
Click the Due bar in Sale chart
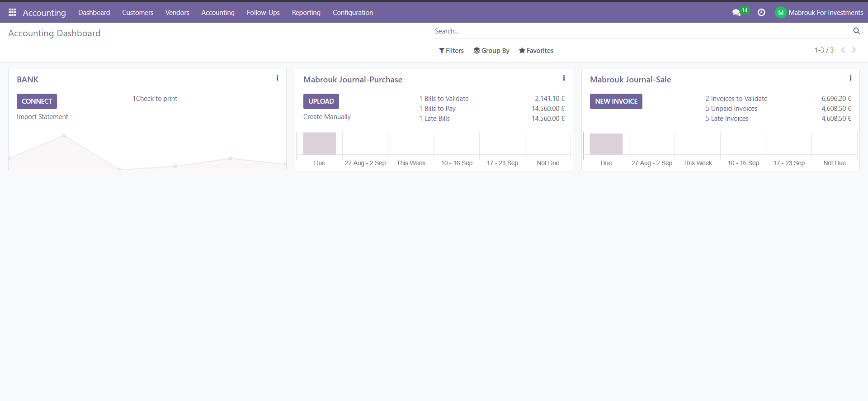click(x=606, y=144)
